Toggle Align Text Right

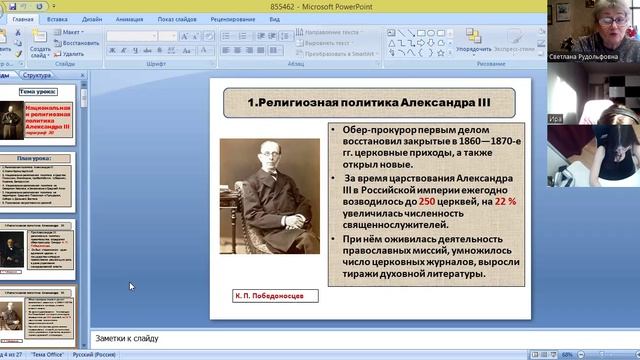tap(249, 51)
